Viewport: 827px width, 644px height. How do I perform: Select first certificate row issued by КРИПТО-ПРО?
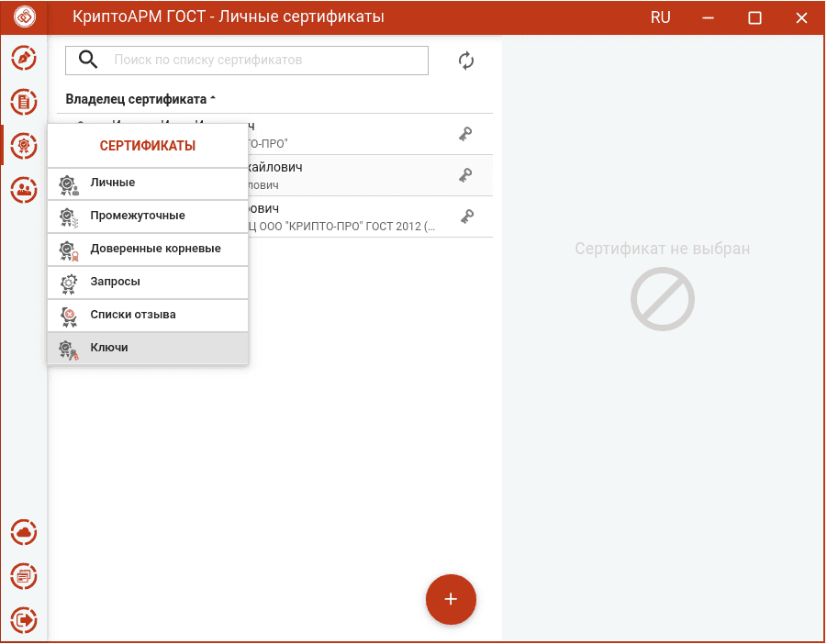274,134
